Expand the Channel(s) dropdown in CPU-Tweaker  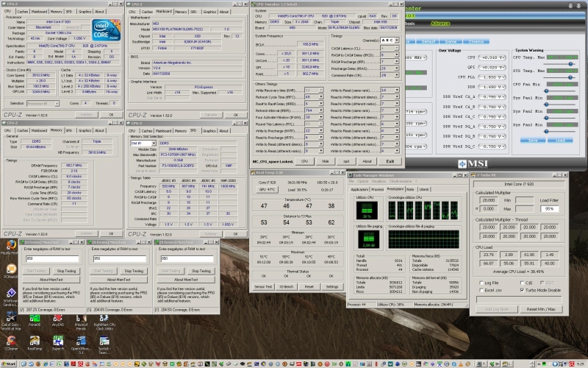390,40
